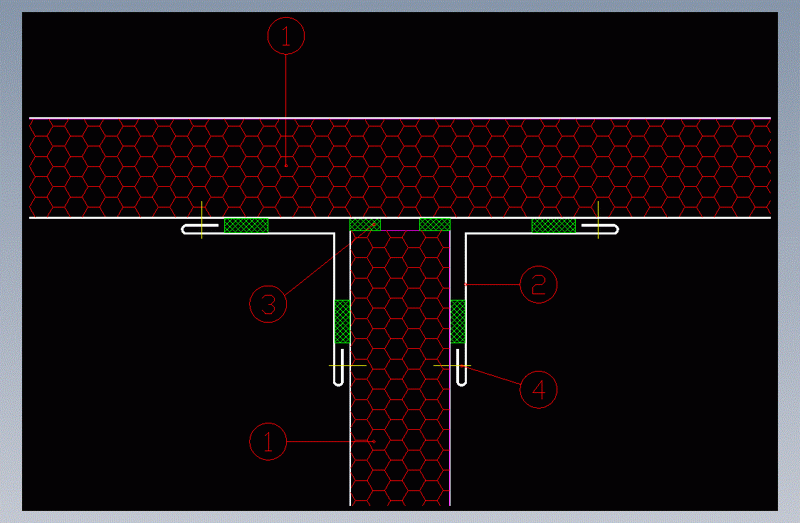Click the callout bubble 1 at top
The image size is (800, 523).
click(286, 37)
